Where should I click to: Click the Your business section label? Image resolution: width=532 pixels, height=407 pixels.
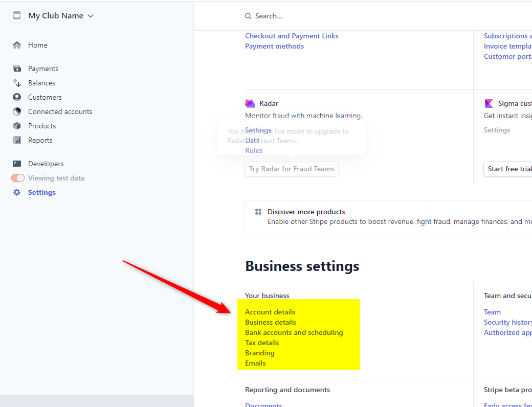(267, 296)
